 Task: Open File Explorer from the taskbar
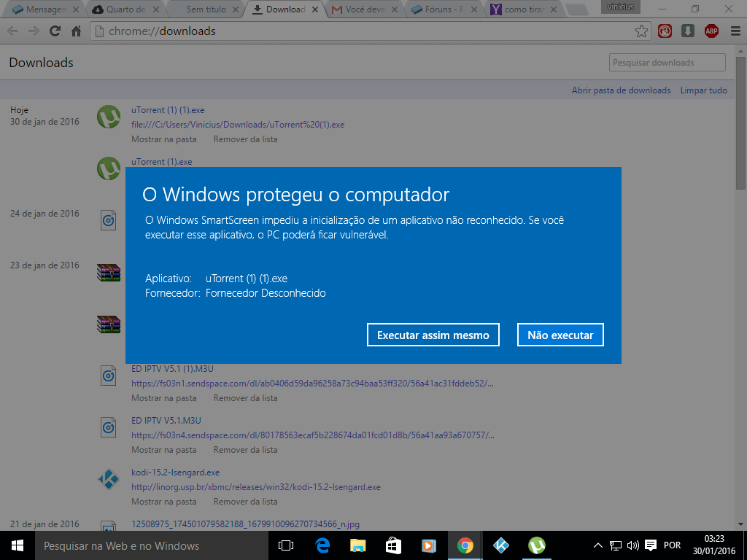click(x=357, y=545)
